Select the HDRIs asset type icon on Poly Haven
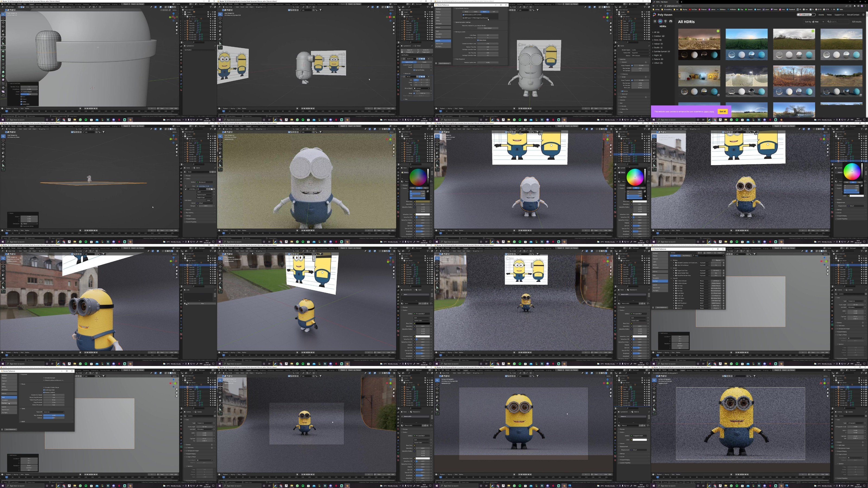Screen dimensions: 868x488 click(660, 21)
